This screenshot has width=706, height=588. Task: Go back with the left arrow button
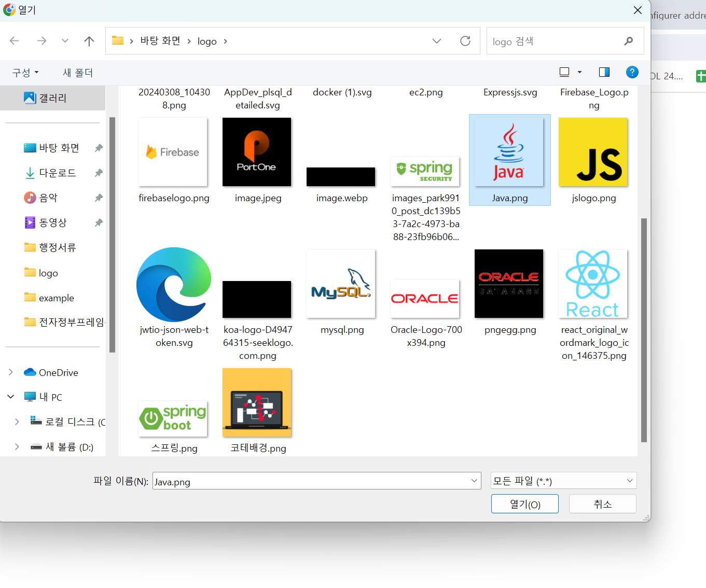(x=15, y=41)
